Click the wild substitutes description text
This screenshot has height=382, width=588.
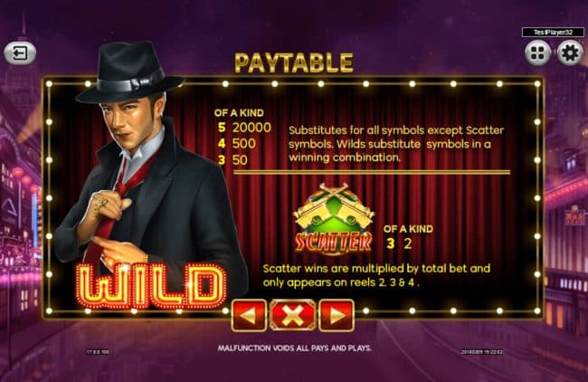point(396,144)
